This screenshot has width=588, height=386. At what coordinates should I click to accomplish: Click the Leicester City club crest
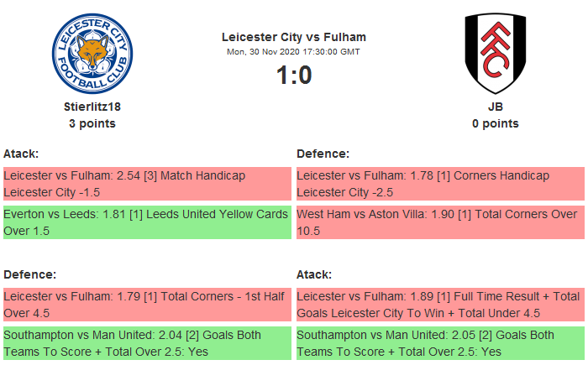[x=92, y=53]
